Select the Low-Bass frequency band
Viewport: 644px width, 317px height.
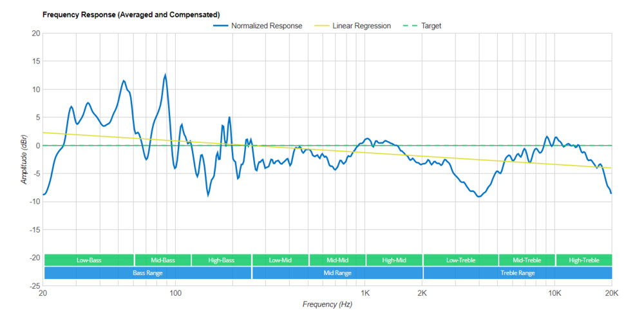[x=88, y=260]
